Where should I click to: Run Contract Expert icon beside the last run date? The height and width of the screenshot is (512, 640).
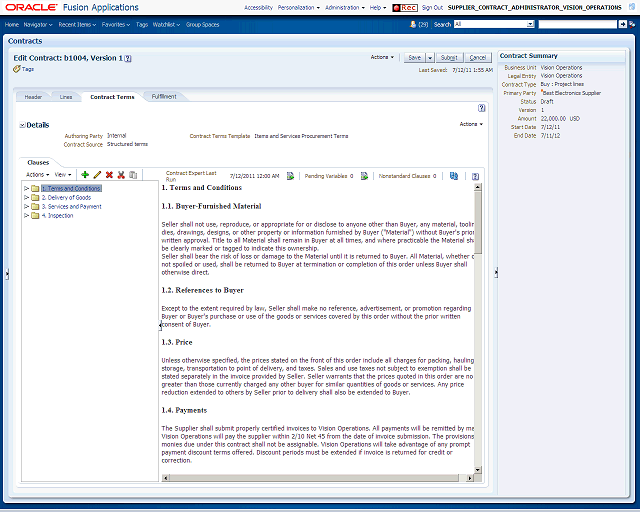pos(290,176)
